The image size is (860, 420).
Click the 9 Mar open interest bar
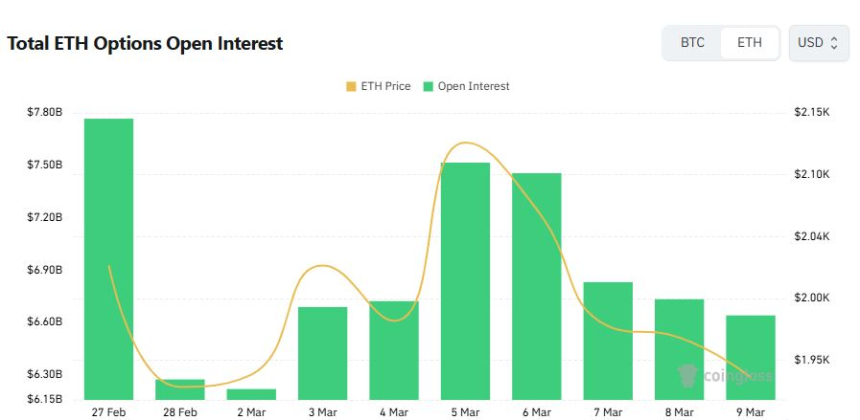751,356
